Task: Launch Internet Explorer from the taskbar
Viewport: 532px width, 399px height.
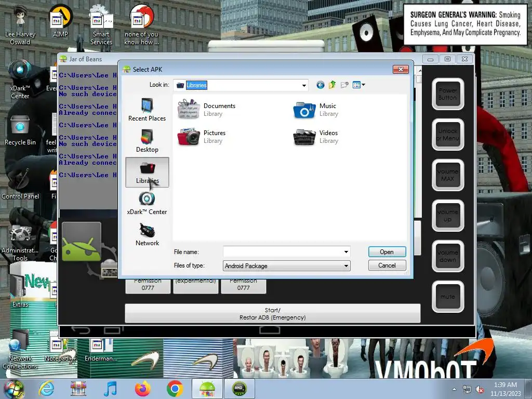Action: [x=46, y=389]
